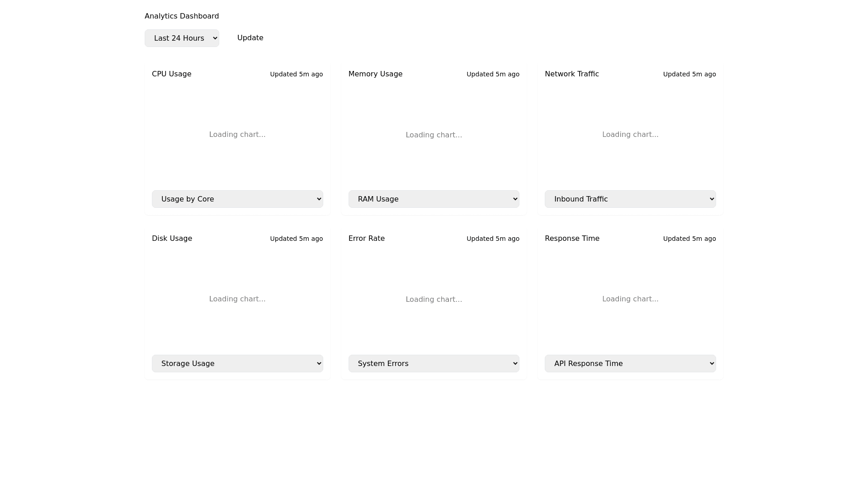The width and height of the screenshot is (868, 488).
Task: Click the Memory Usage loading chart placeholder
Action: 434,135
